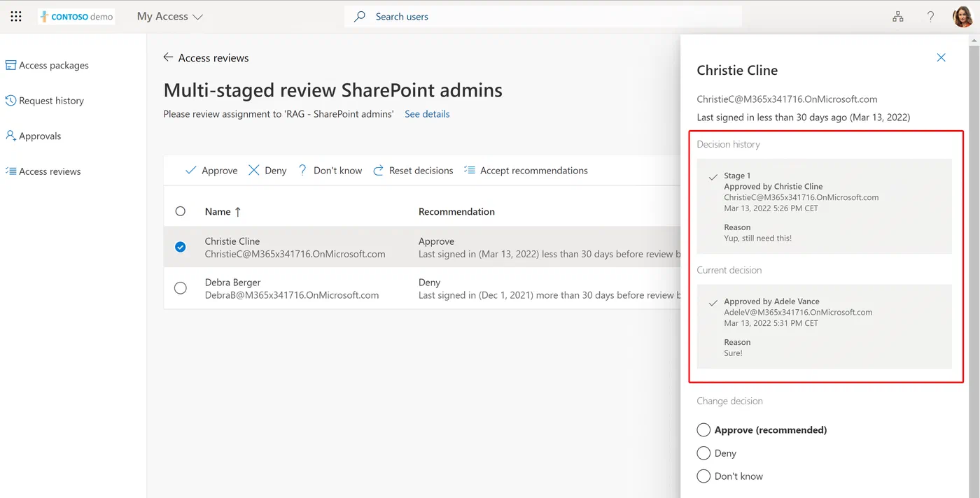Click Don't know in the toolbar
The width and height of the screenshot is (980, 498).
point(329,170)
